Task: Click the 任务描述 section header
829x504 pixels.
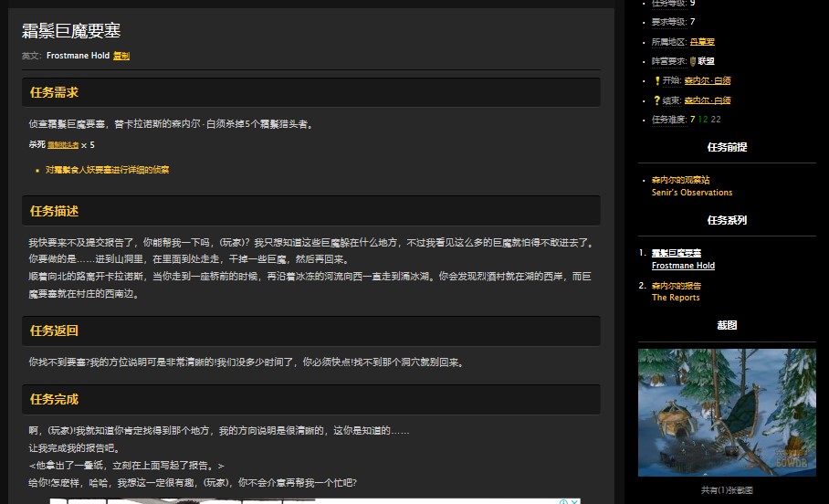Action: point(54,211)
